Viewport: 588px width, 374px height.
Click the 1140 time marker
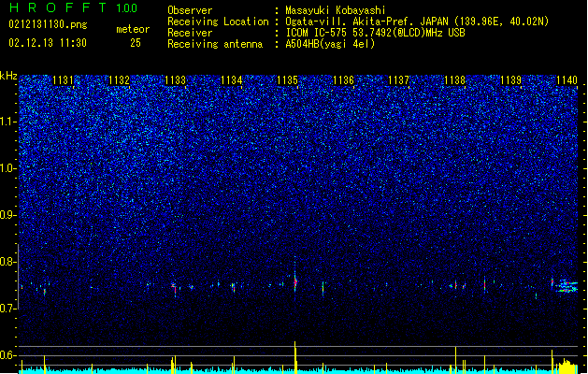click(566, 79)
